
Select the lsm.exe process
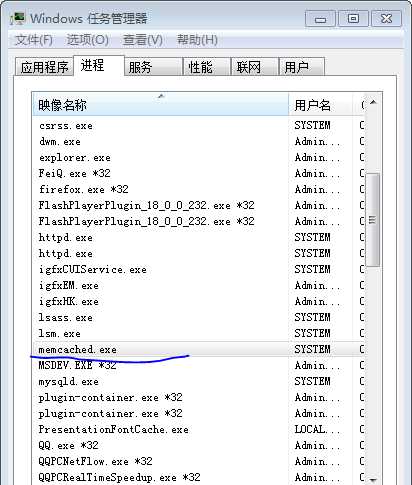click(x=199, y=334)
